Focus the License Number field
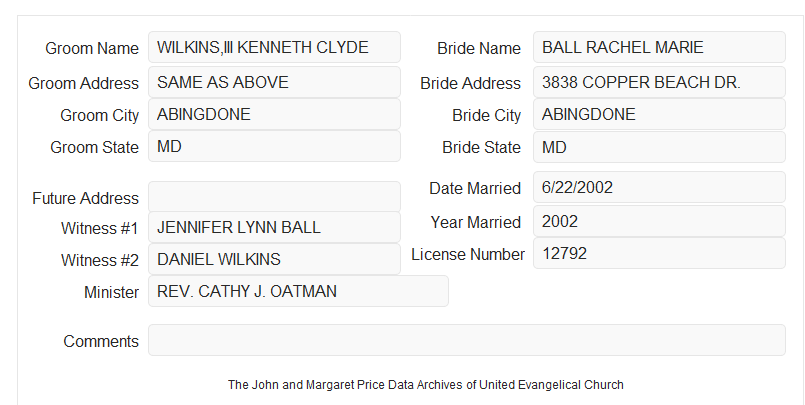805x405 pixels. click(x=659, y=253)
